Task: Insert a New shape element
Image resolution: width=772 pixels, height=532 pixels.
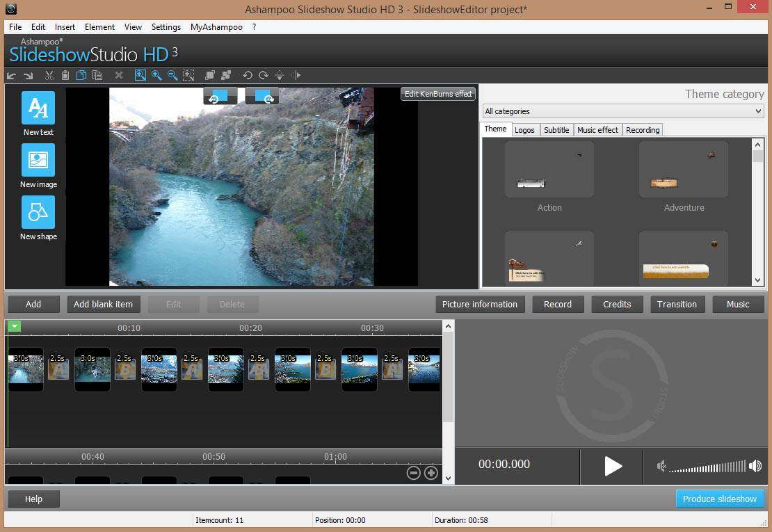Action: coord(38,212)
